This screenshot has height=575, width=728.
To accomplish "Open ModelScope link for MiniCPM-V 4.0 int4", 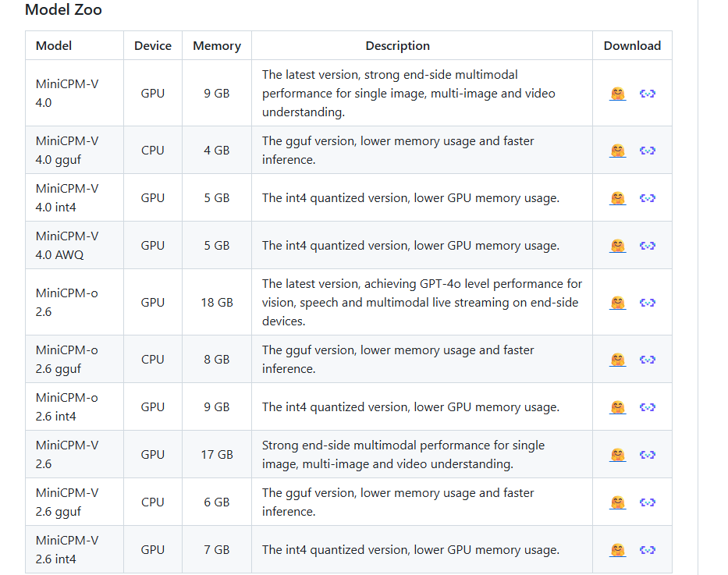I will pyautogui.click(x=647, y=198).
